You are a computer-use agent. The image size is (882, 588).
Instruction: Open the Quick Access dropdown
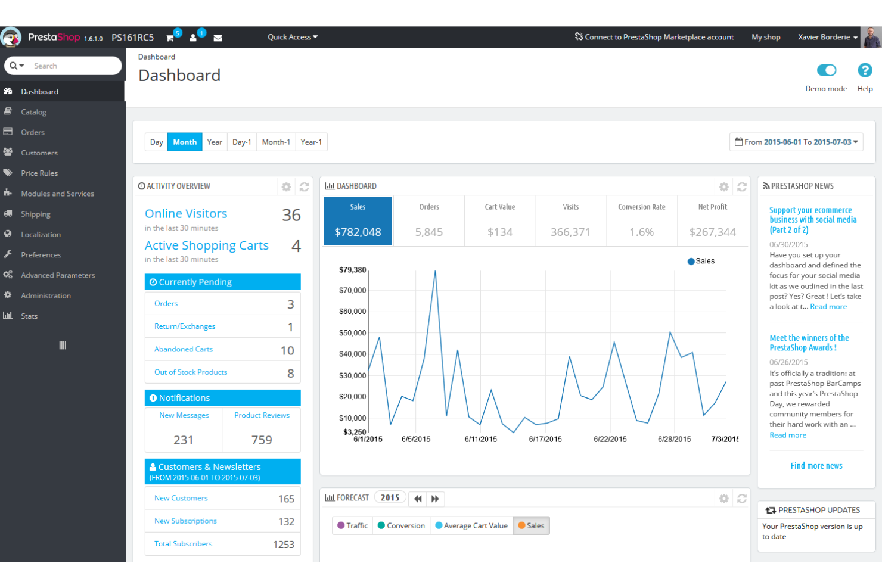point(292,36)
